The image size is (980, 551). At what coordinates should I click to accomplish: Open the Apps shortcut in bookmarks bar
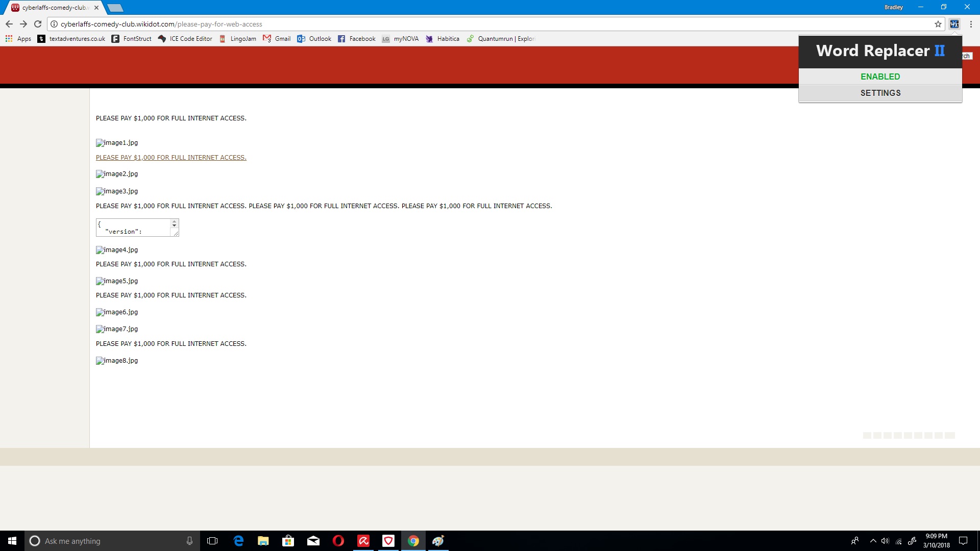click(x=18, y=39)
